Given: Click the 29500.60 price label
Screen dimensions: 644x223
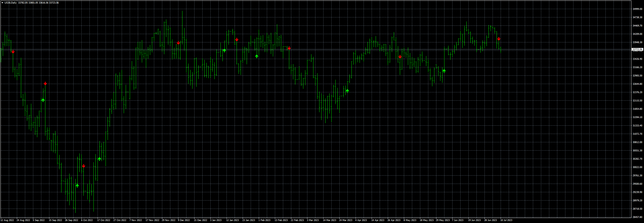Looking at the screenshot, I should coord(637,184).
